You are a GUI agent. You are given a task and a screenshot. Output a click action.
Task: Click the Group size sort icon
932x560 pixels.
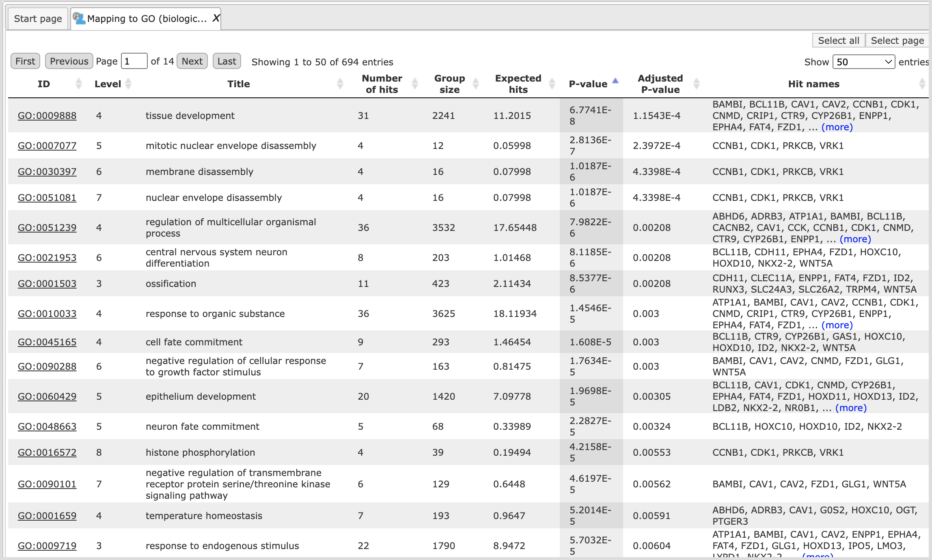476,84
